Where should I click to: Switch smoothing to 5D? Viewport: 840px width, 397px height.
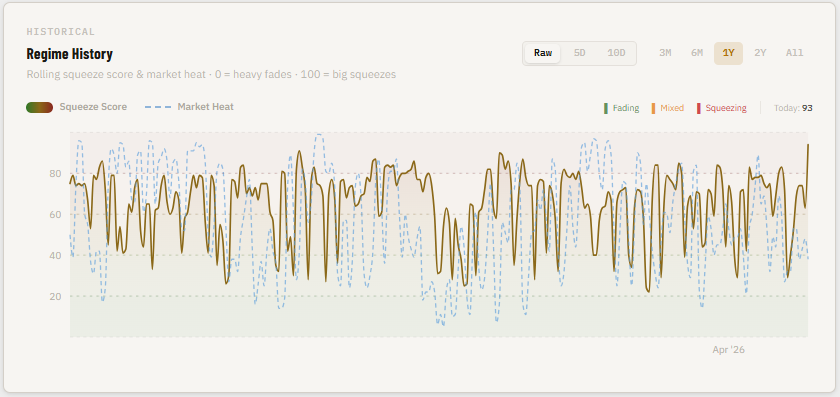pos(579,53)
